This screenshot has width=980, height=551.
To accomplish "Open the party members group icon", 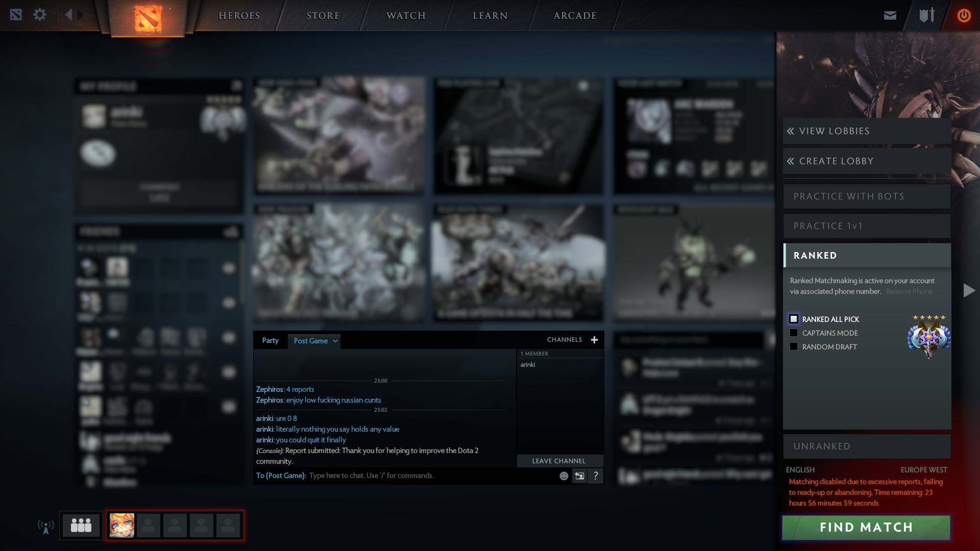I will (x=81, y=525).
